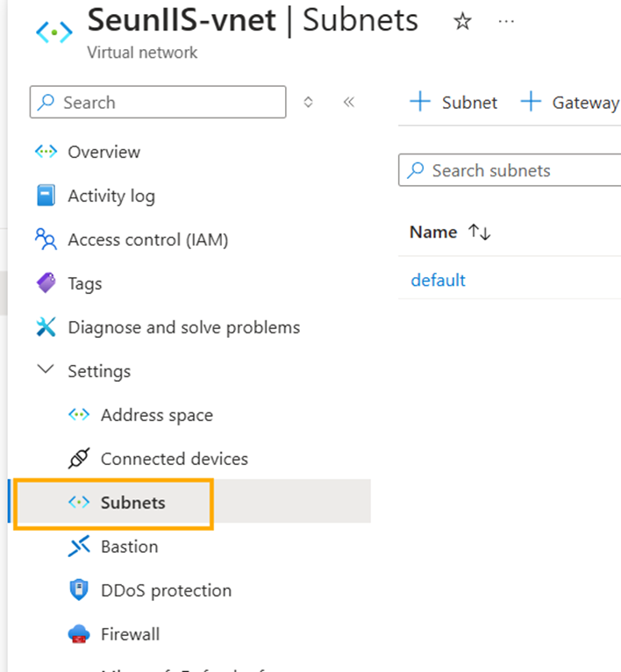Open Address space settings
Image resolution: width=621 pixels, height=672 pixels.
(156, 415)
